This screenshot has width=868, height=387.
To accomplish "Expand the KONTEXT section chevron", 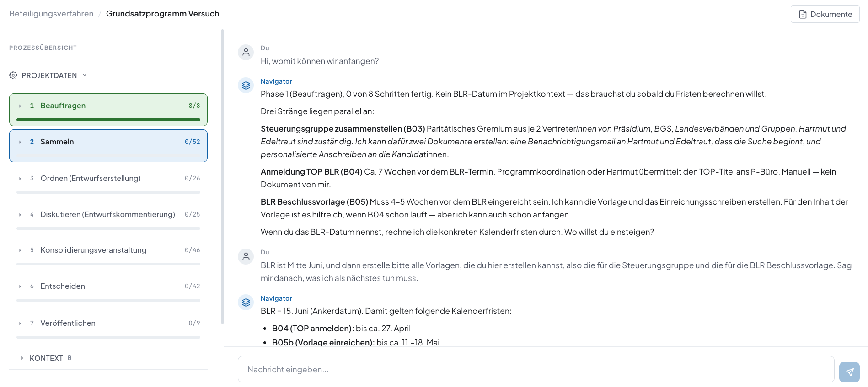I will click(21, 358).
